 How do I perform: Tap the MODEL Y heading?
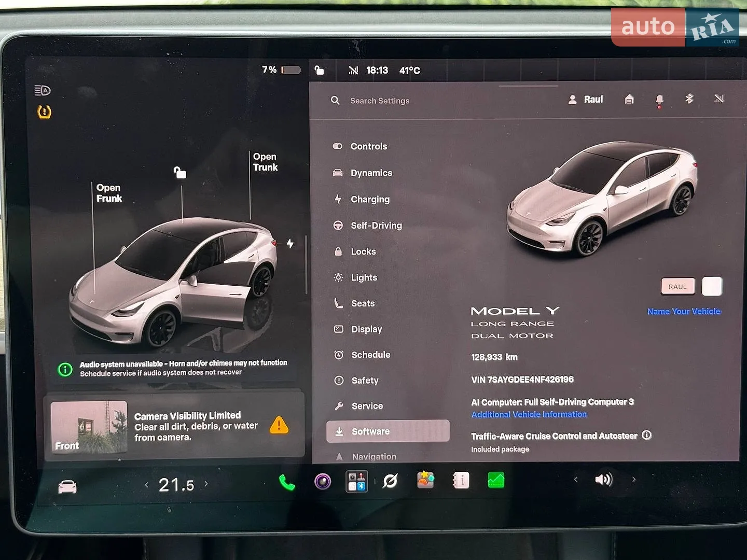pos(515,311)
